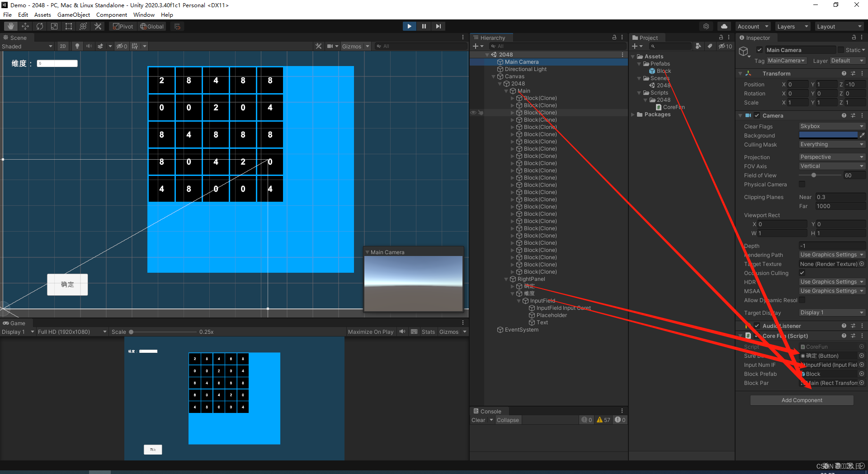Click the Add Component button
868x474 pixels.
click(x=801, y=400)
